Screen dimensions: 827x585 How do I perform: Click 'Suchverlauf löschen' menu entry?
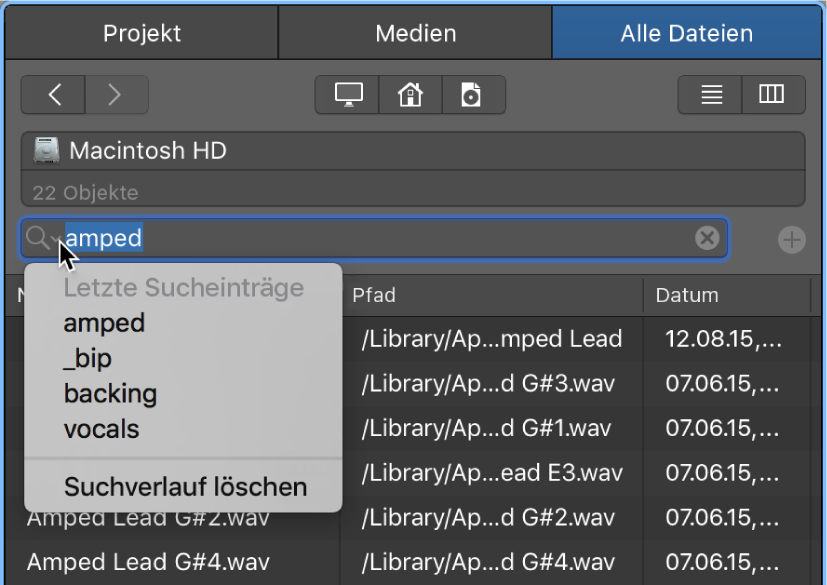point(185,487)
